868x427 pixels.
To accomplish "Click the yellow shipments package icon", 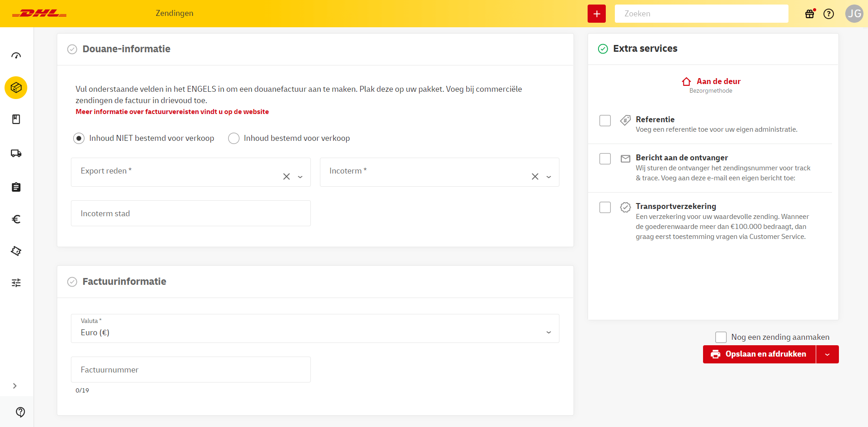I will point(16,88).
